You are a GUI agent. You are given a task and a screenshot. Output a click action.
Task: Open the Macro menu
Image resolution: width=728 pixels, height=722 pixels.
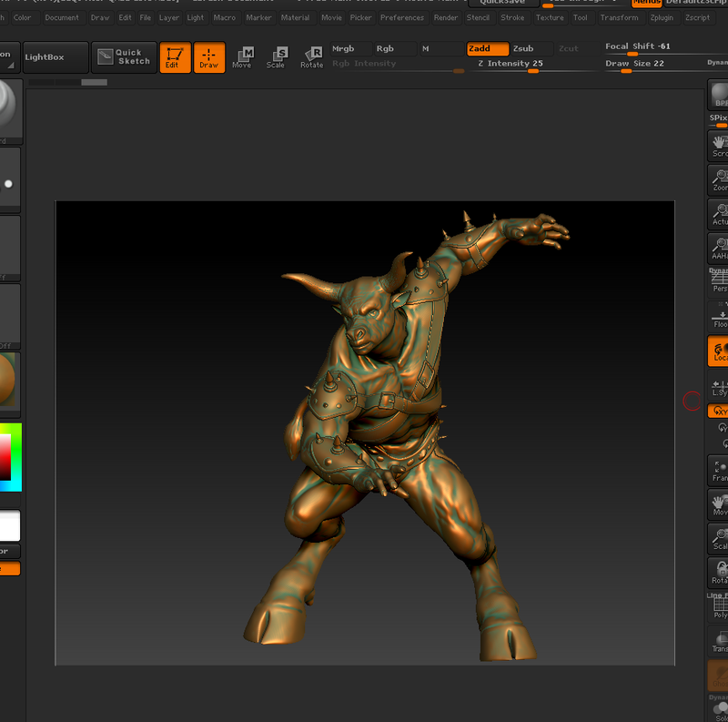tap(225, 17)
